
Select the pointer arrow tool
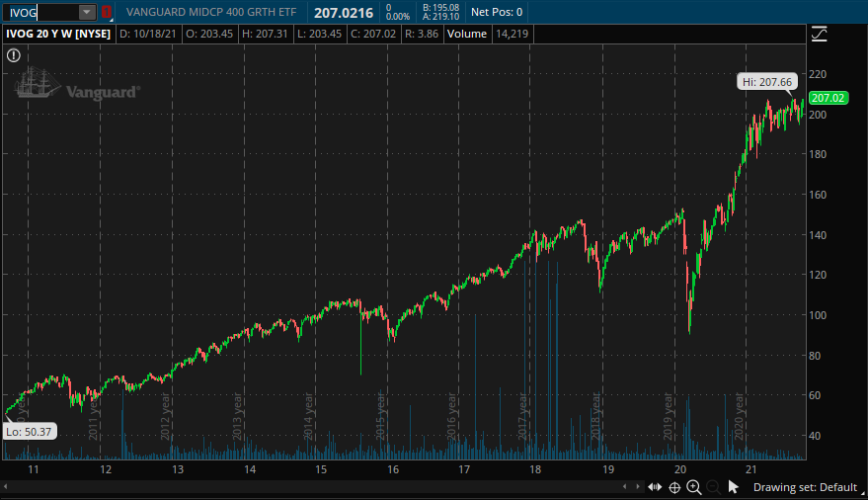coord(734,487)
